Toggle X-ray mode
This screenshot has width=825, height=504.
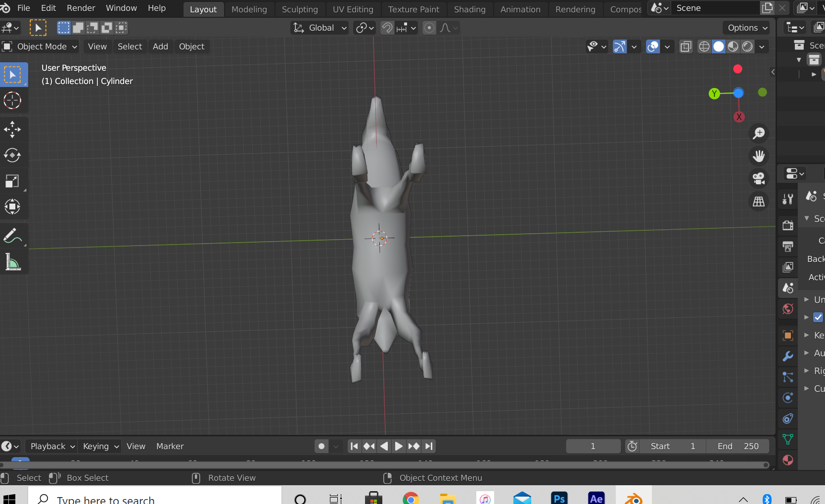point(686,46)
